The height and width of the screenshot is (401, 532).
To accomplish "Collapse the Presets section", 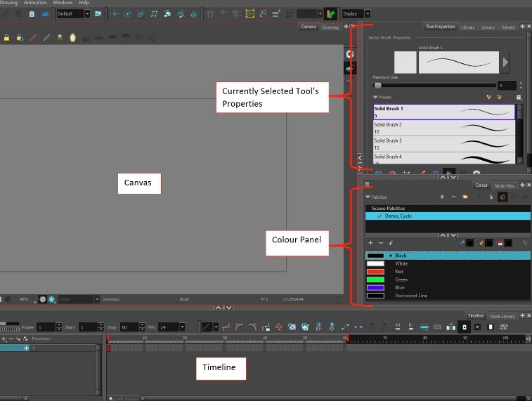I will 375,98.
